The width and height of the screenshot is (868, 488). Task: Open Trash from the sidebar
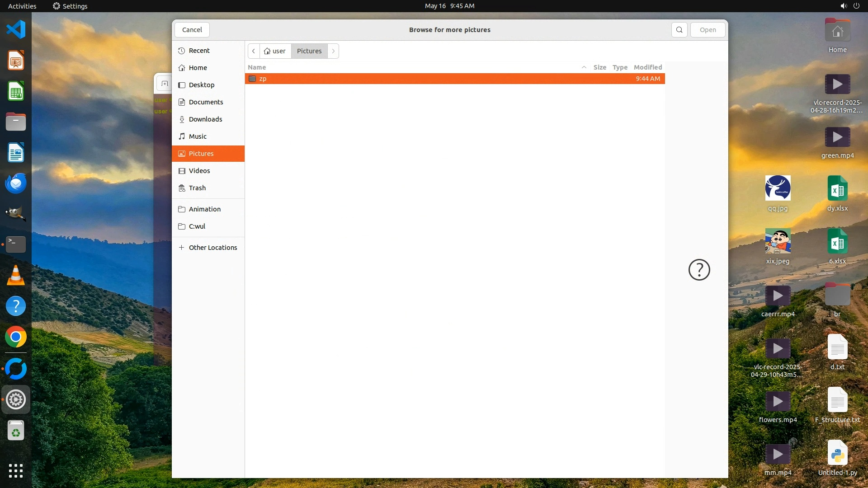click(x=197, y=188)
